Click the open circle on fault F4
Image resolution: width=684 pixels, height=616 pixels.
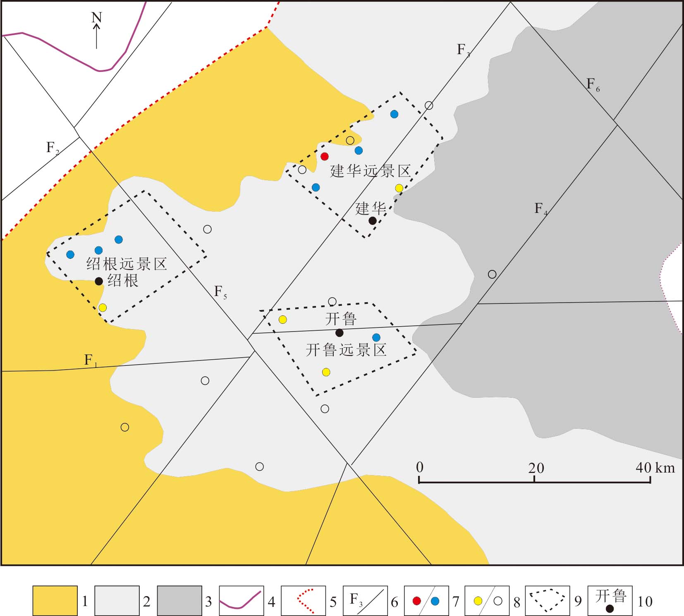pos(492,274)
